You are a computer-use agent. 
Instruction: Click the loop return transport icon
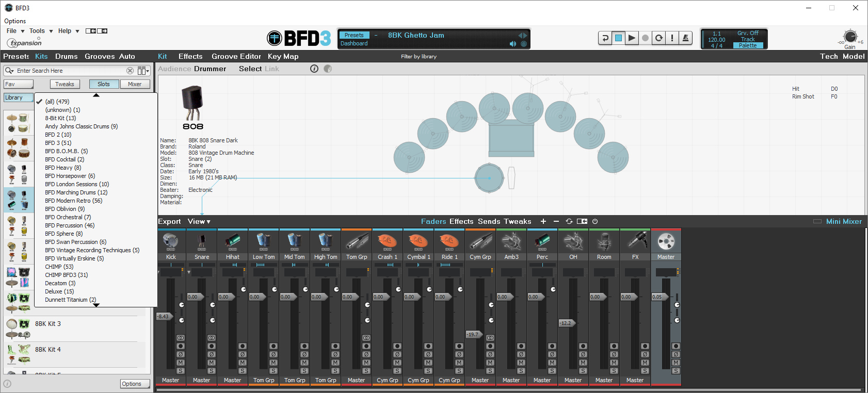coord(605,38)
